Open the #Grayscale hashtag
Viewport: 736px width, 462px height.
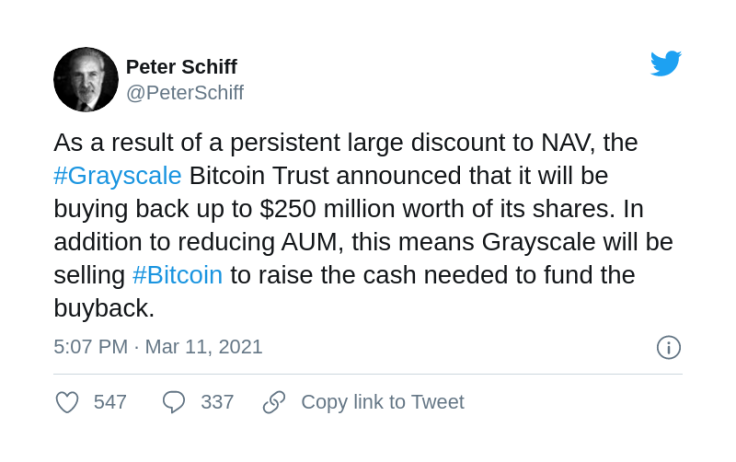click(x=117, y=176)
